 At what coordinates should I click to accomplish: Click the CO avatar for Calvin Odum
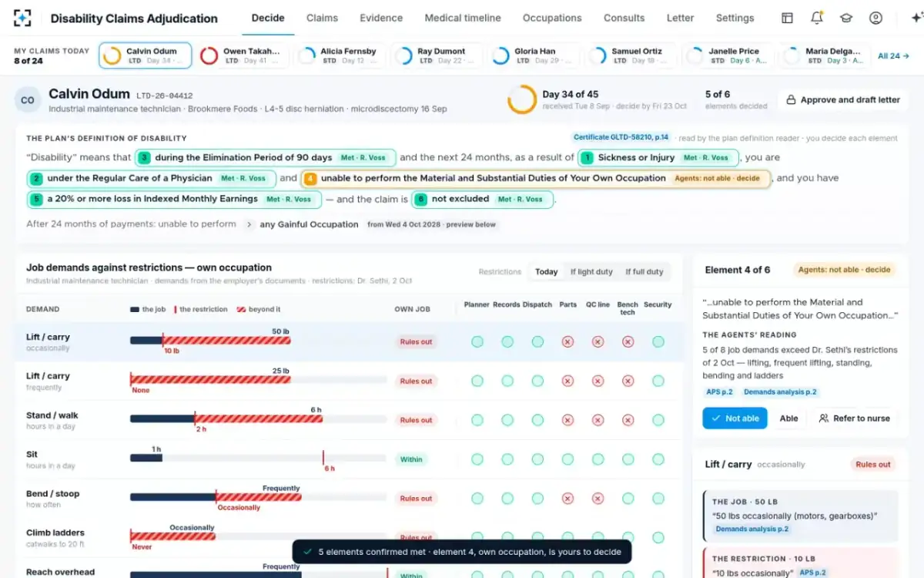[x=28, y=100]
